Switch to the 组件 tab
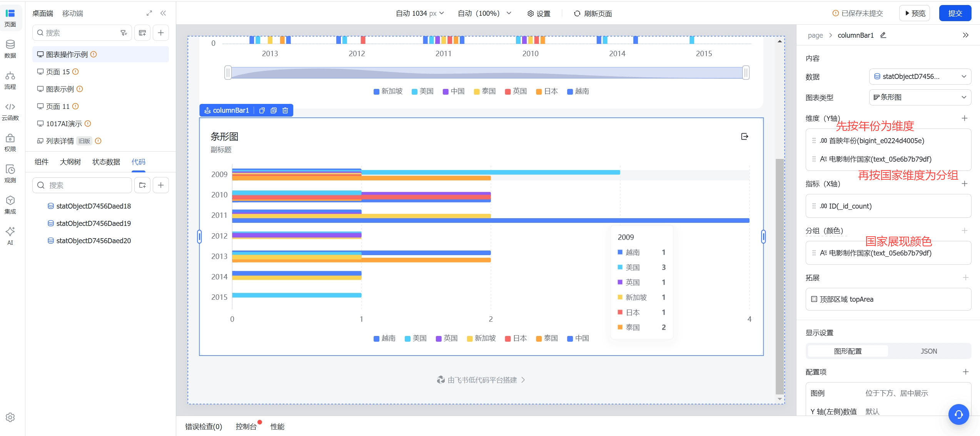Viewport: 980px width, 436px height. [x=42, y=162]
